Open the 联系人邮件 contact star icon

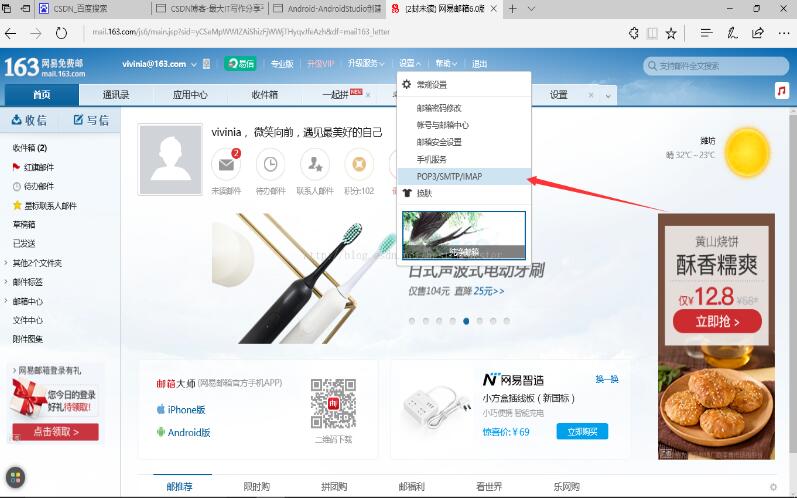(x=315, y=164)
